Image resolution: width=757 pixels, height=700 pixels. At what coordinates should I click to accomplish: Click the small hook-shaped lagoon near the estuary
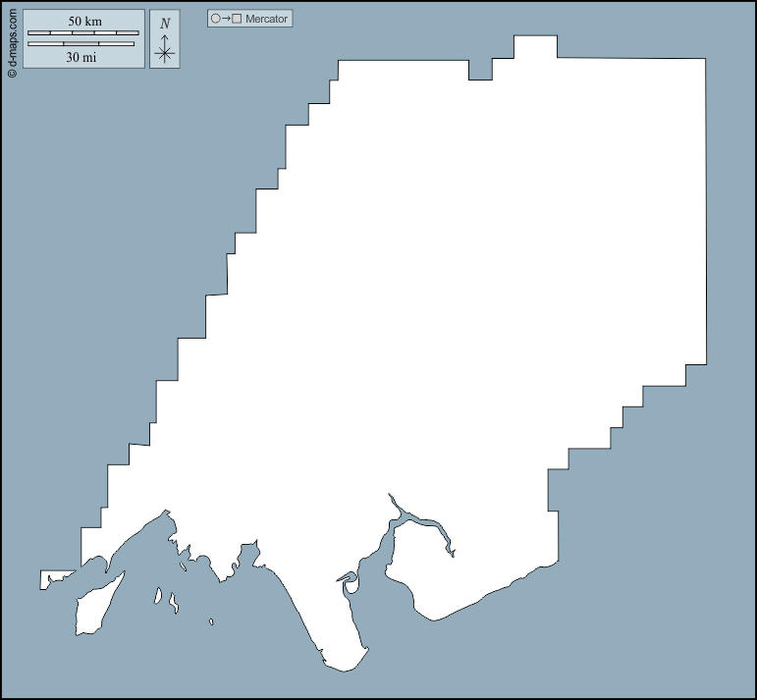pyautogui.click(x=349, y=581)
